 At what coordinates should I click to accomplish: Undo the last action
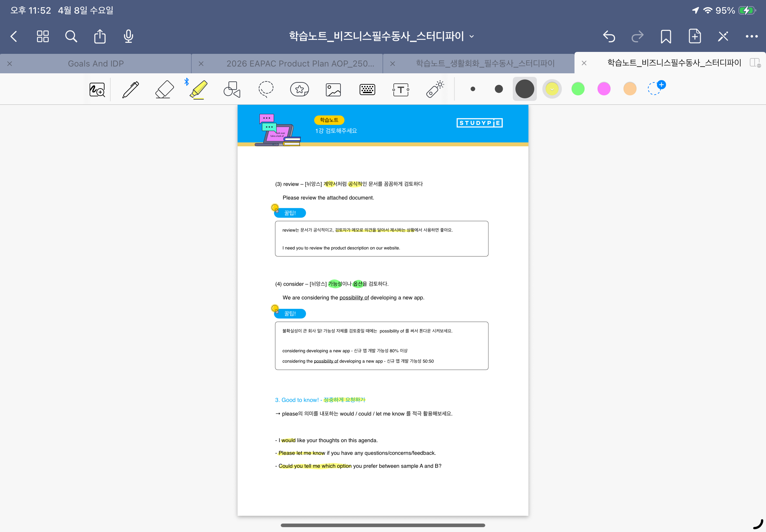tap(609, 36)
